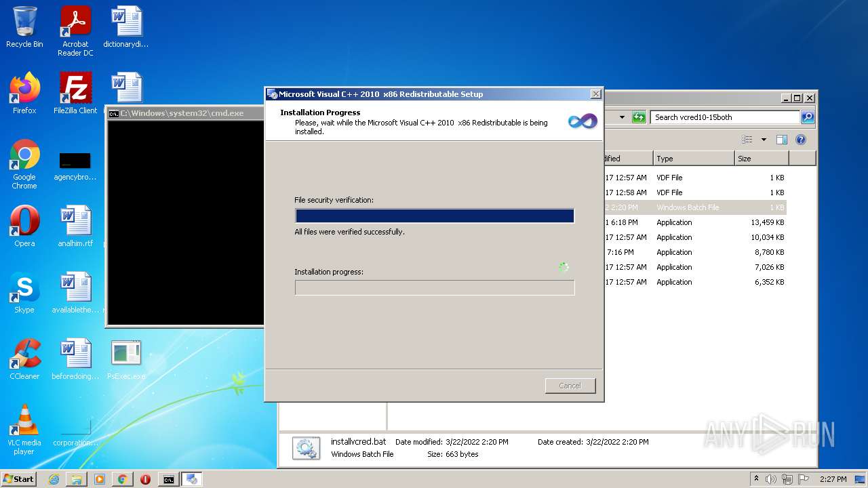Viewport: 868px width, 488px height.
Task: Click search magnifier icon in Explorer
Action: 807,117
